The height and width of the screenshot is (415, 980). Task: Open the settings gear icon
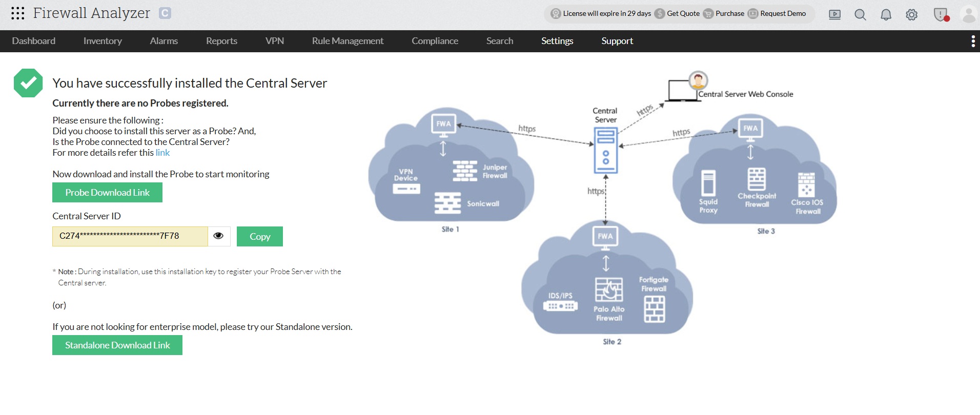click(x=912, y=15)
